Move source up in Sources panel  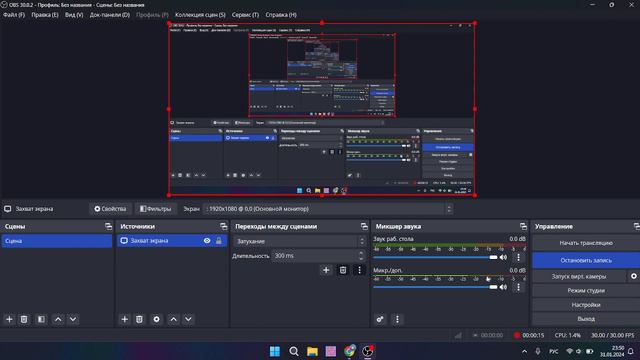pos(173,319)
